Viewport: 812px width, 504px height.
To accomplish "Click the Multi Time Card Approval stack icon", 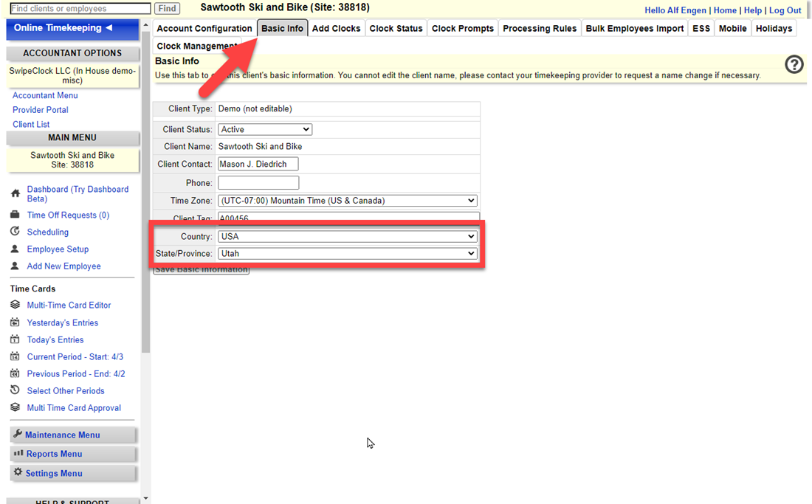I will tap(16, 407).
